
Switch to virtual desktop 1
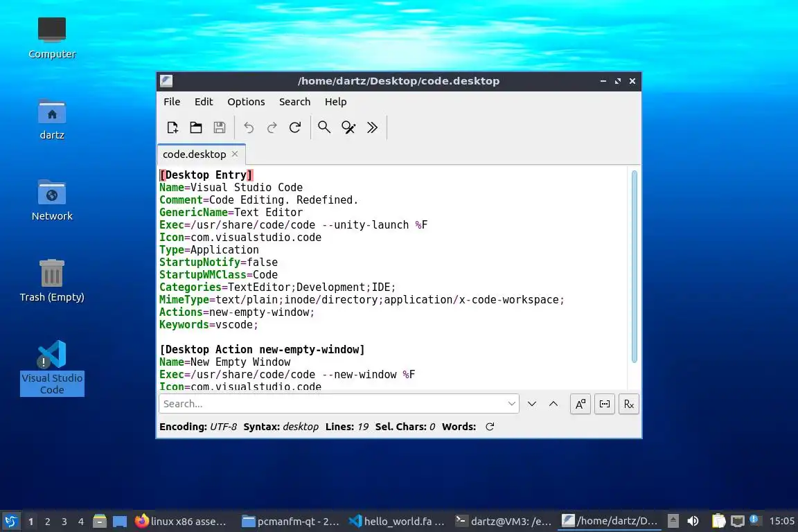pos(31,522)
